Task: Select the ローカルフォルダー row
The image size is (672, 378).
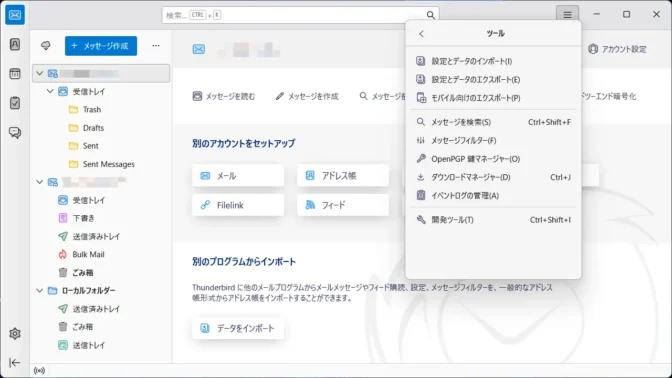Action: (101, 291)
